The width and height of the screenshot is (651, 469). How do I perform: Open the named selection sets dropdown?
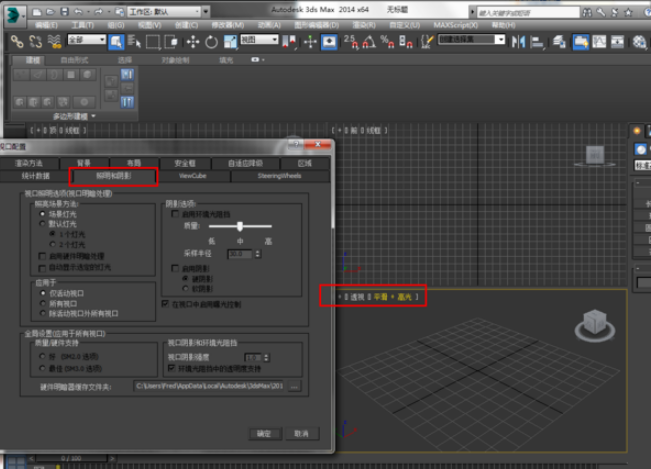click(x=472, y=39)
